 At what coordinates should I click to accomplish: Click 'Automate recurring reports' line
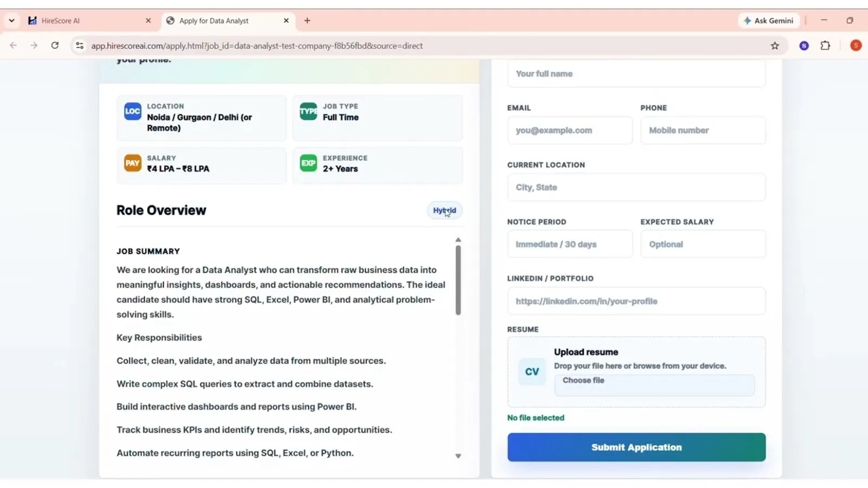[x=235, y=453]
